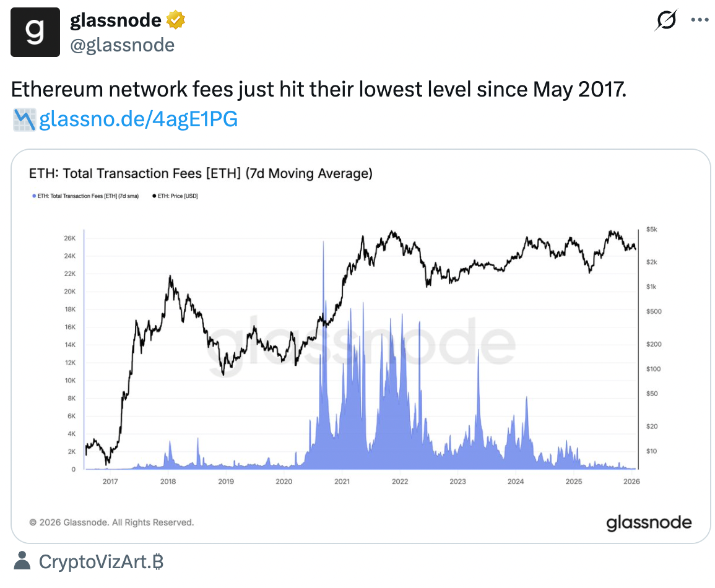Click the chart title text
The height and width of the screenshot is (588, 715).
199,174
